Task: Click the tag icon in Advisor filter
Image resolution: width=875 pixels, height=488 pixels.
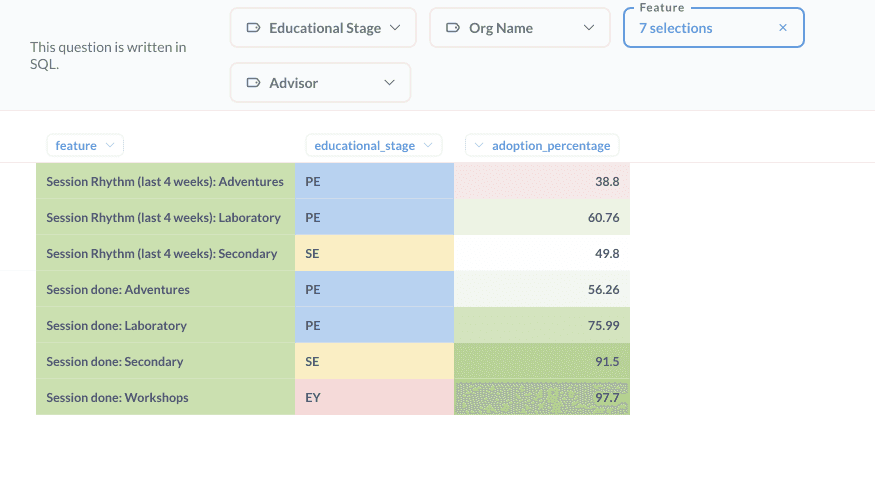Action: click(253, 83)
